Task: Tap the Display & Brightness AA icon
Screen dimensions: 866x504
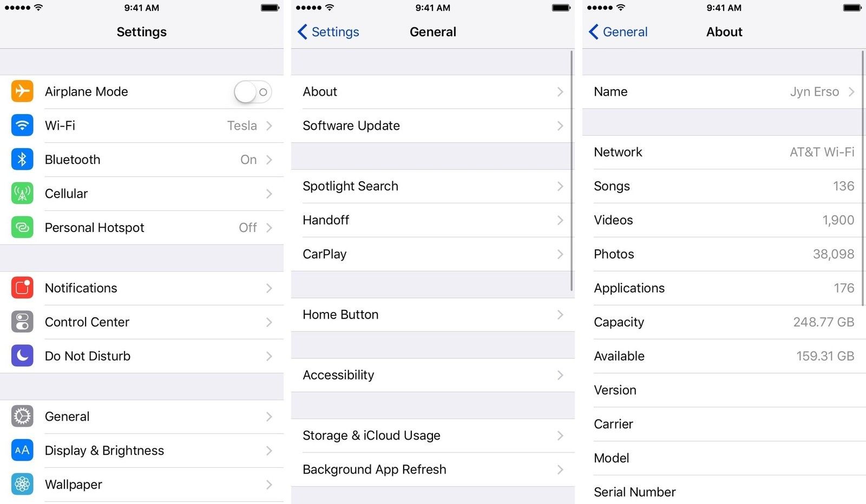Action: coord(22,450)
